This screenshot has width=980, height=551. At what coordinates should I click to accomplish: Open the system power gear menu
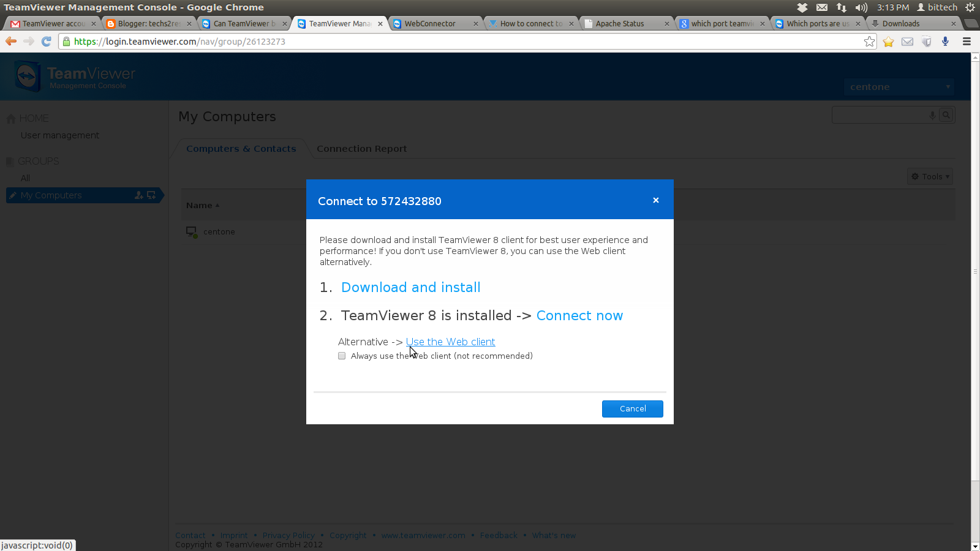coord(970,7)
